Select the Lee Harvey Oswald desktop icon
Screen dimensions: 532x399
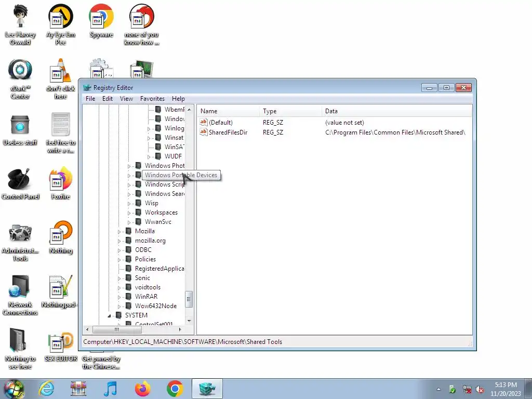(20, 24)
